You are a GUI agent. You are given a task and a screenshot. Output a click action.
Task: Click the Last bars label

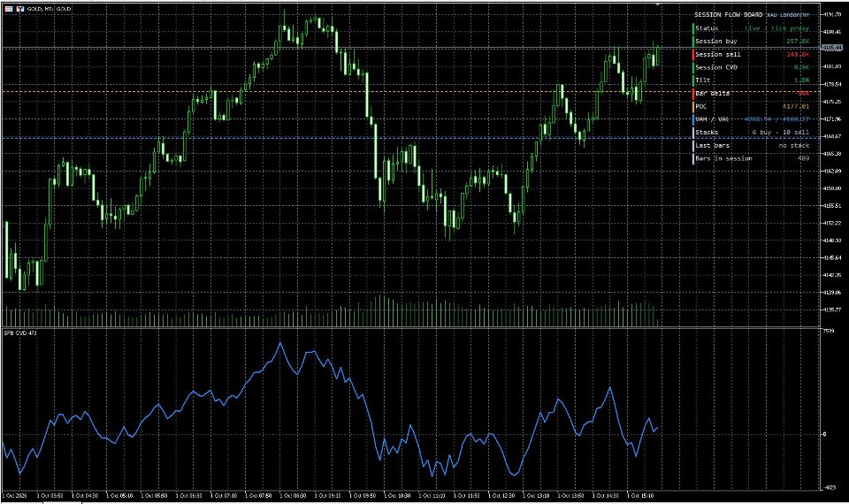click(x=712, y=145)
